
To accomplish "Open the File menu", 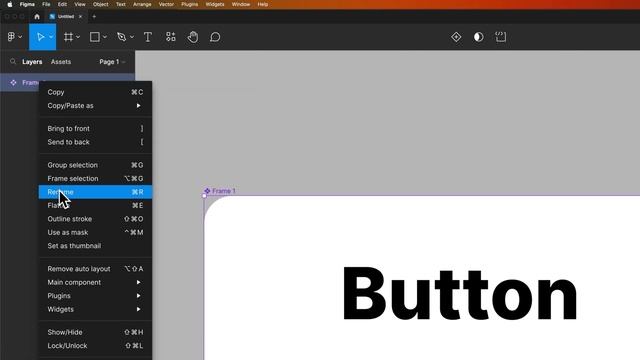I will point(46,4).
